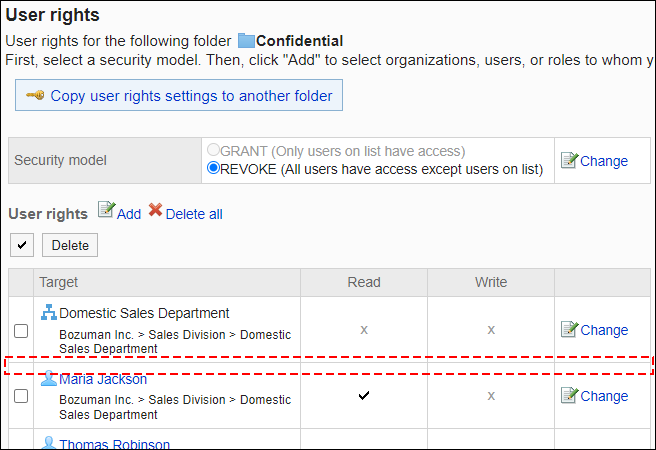Viewport: 656px width, 450px height.
Task: Open the Thomas Robinson user link
Action: pos(115,444)
